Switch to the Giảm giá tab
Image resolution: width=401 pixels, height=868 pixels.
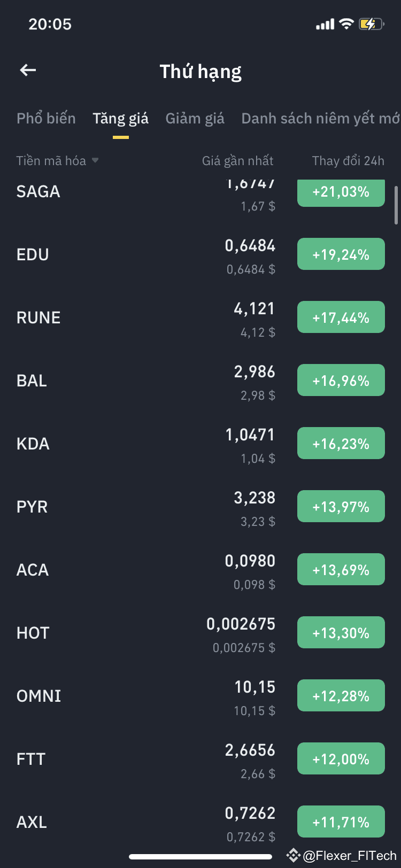pos(195,118)
